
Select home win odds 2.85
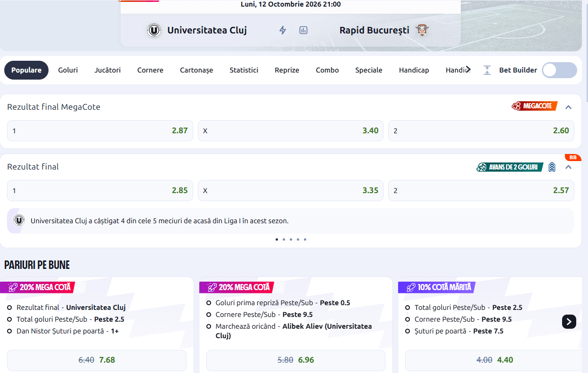100,190
